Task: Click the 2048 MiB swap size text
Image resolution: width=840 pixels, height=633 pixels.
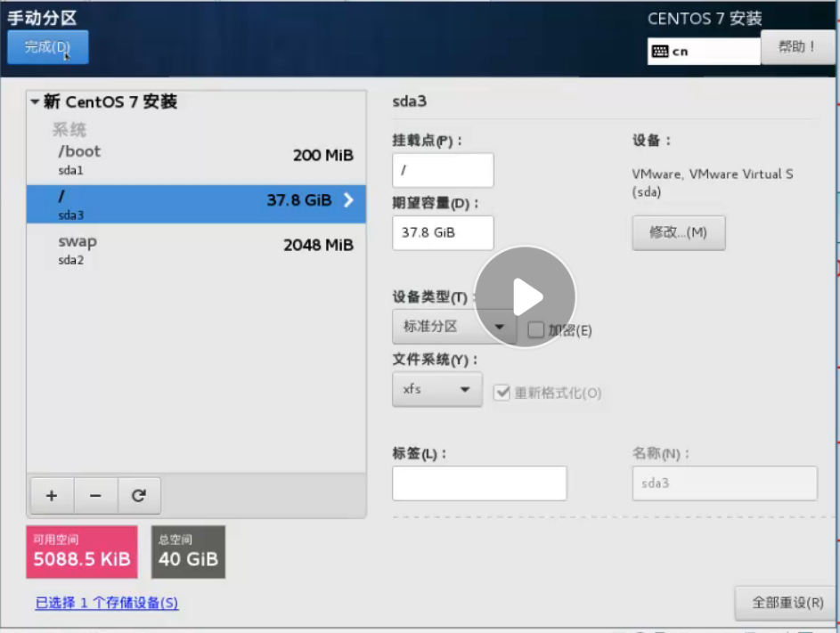Action: (318, 245)
